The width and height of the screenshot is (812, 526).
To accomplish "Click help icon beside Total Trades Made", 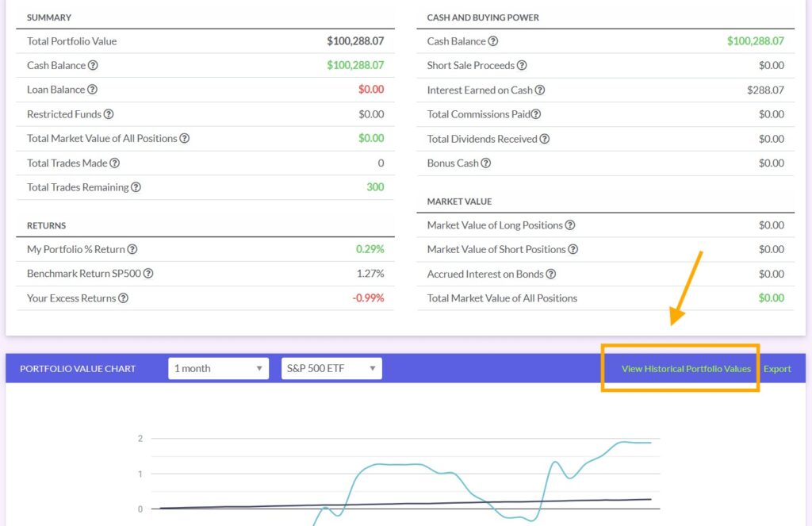I will click(115, 163).
